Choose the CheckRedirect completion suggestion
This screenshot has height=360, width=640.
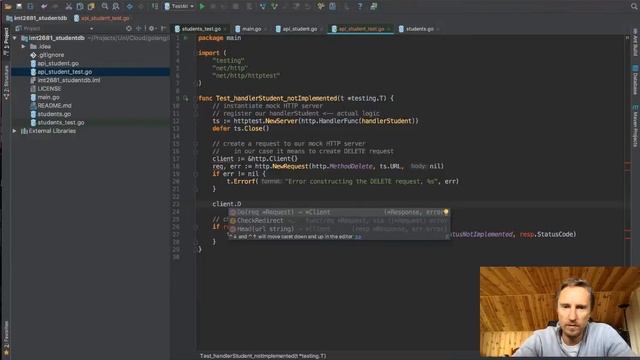pos(339,221)
